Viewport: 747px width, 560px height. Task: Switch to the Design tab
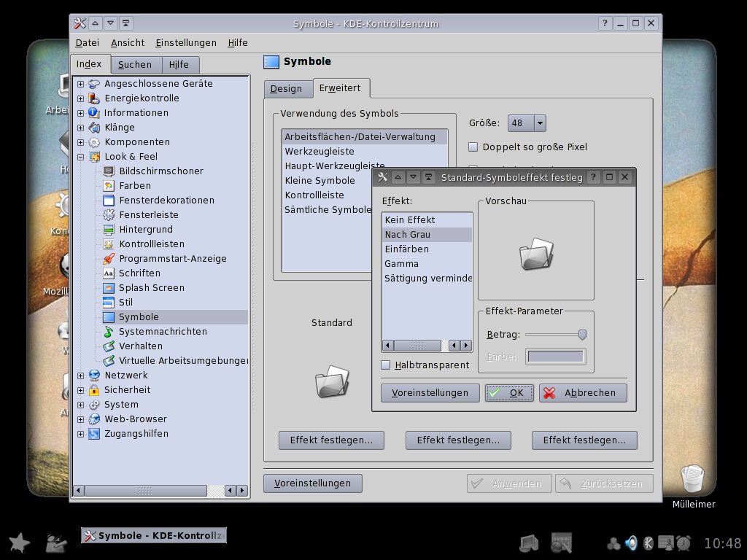tap(287, 88)
